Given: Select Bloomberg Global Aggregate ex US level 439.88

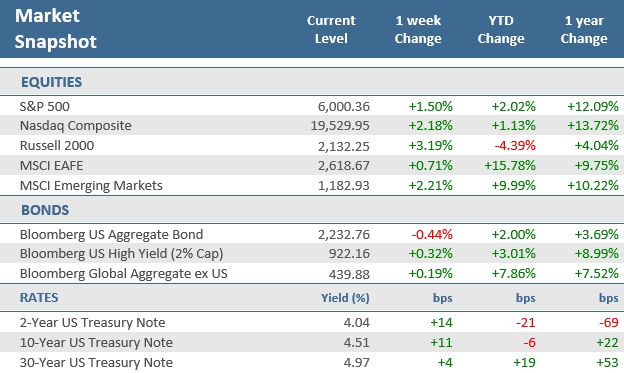Looking at the screenshot, I should (349, 274).
